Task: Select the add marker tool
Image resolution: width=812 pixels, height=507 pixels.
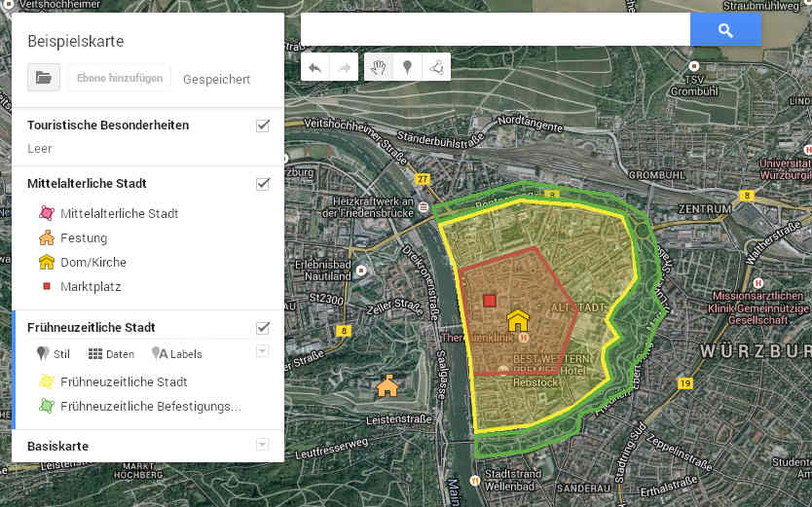Action: pyautogui.click(x=407, y=67)
